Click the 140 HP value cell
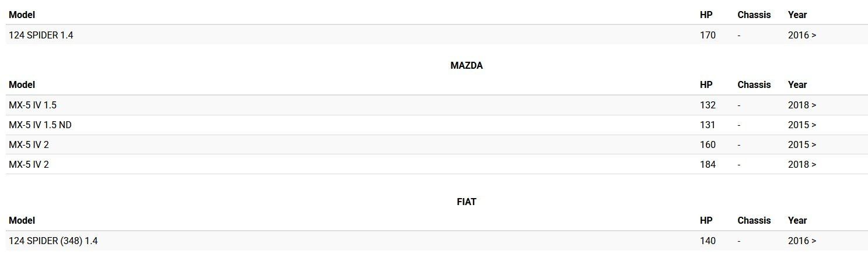Image resolution: width=868 pixels, height=261 pixels. click(708, 241)
